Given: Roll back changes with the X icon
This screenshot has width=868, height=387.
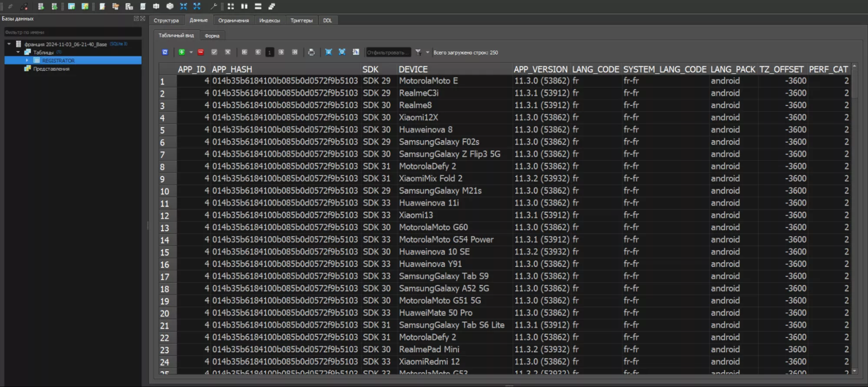Looking at the screenshot, I should pyautogui.click(x=228, y=52).
